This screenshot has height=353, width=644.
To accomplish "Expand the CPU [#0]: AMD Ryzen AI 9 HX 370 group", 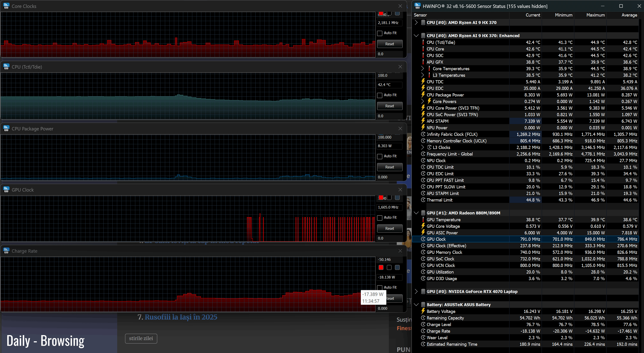I will point(416,22).
